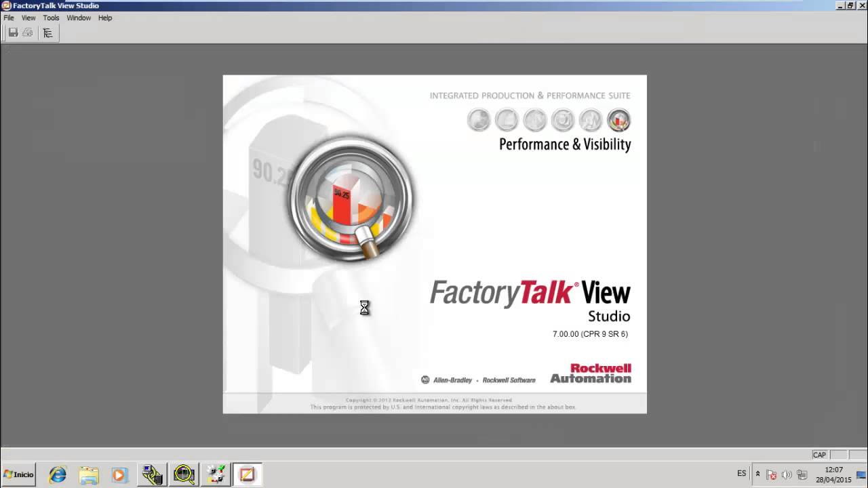
Task: Click the Action Center flag in the tray
Action: tap(772, 474)
